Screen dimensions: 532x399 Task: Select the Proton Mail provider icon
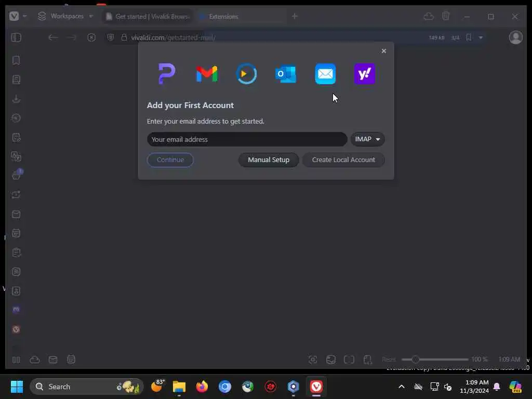point(167,74)
